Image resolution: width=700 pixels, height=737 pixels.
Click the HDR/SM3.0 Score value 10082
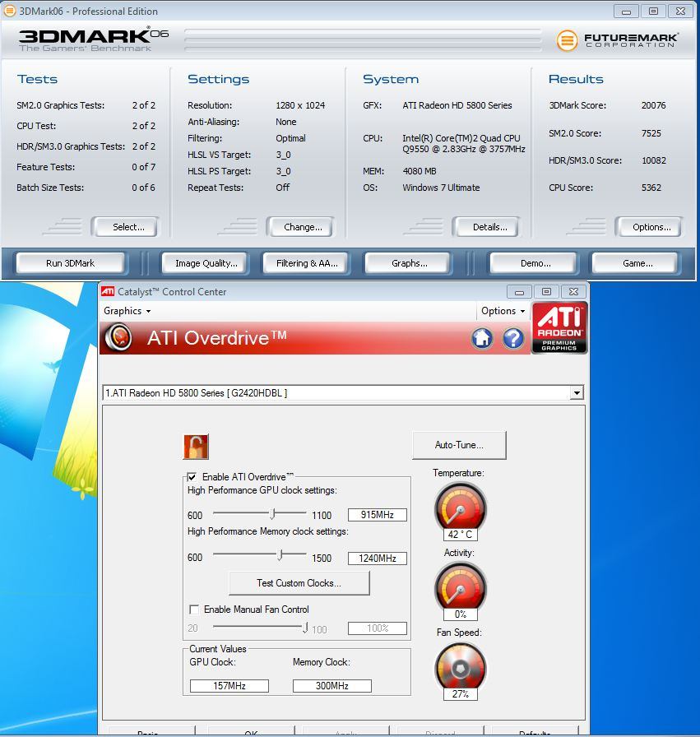pos(654,160)
